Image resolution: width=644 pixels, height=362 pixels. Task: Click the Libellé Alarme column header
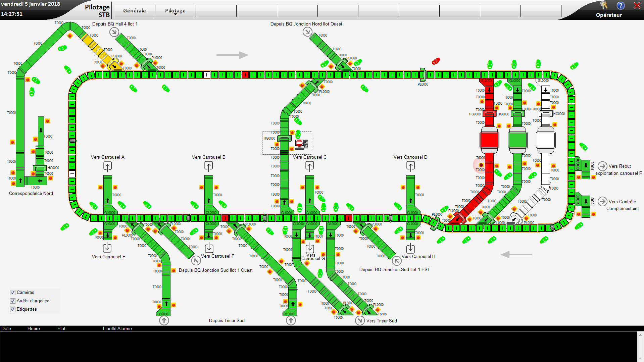tap(117, 328)
